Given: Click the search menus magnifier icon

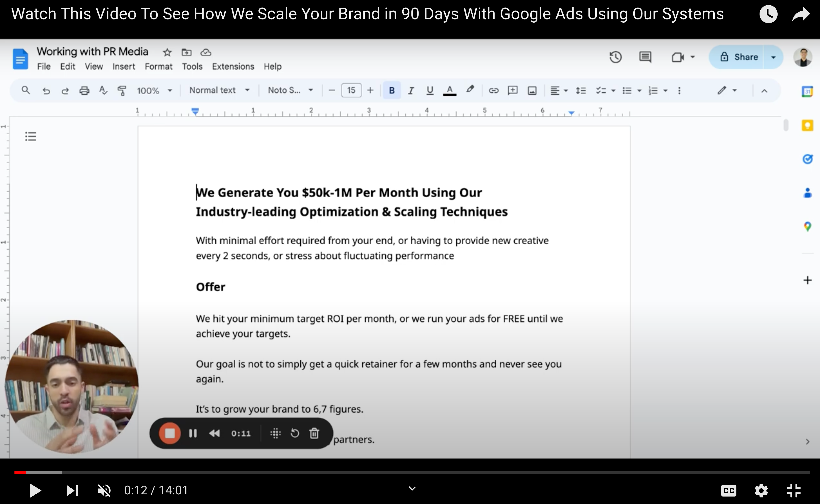Looking at the screenshot, I should point(26,90).
